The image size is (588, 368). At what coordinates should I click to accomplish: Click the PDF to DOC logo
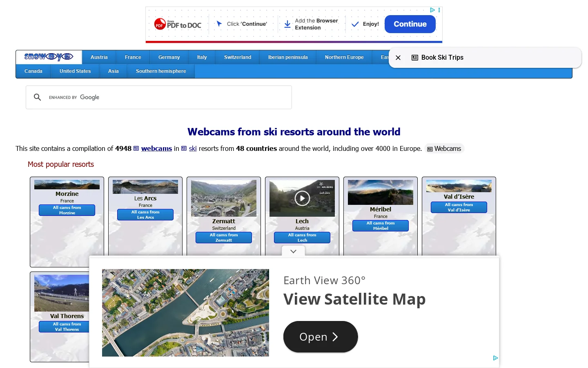(x=178, y=24)
